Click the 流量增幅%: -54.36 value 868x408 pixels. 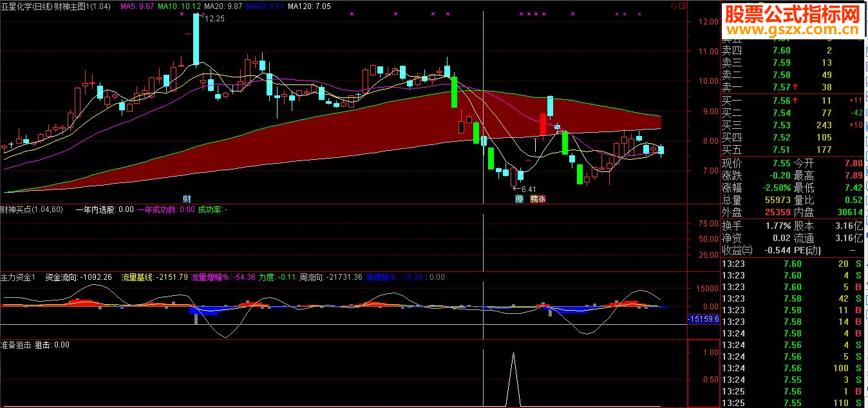pos(223,277)
